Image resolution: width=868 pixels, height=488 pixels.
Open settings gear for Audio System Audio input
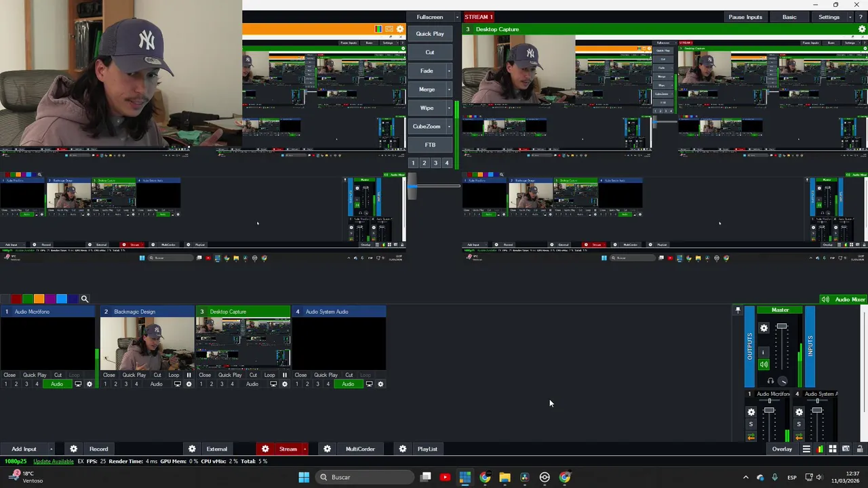tap(380, 384)
